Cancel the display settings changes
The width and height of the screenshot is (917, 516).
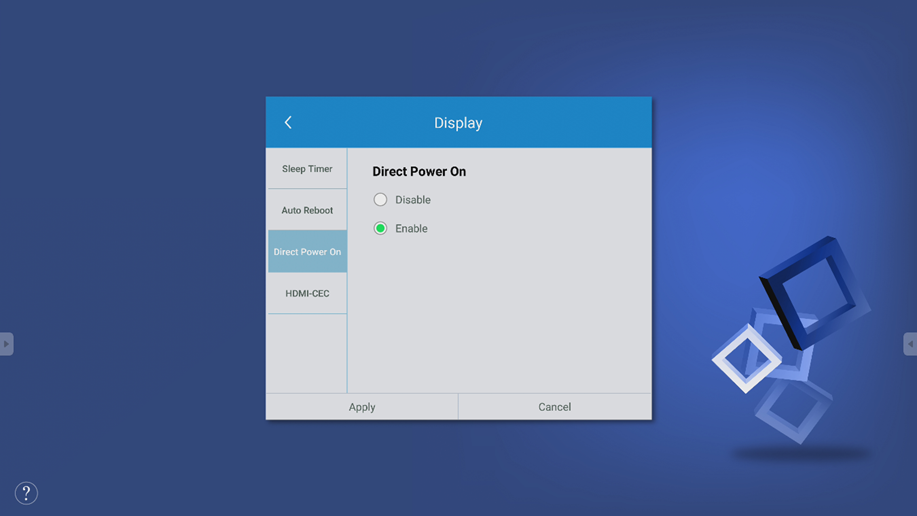click(x=555, y=407)
